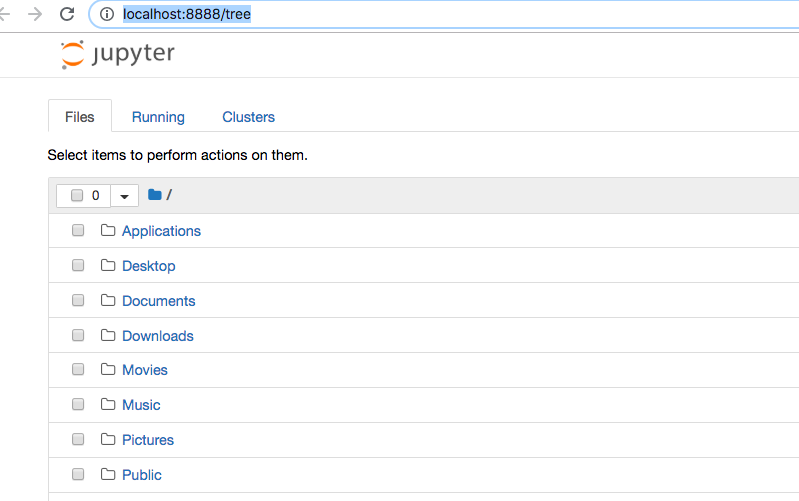The image size is (799, 501).
Task: Check the box for the Desktop folder
Action: click(x=78, y=266)
